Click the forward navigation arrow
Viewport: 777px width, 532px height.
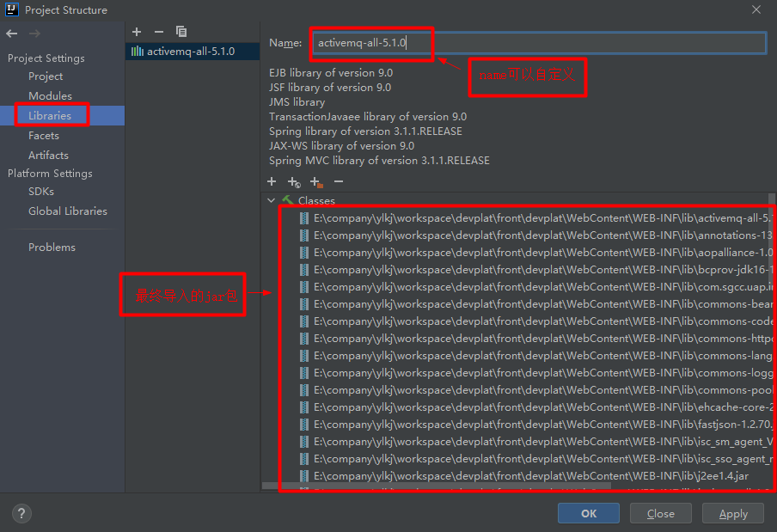coord(34,34)
